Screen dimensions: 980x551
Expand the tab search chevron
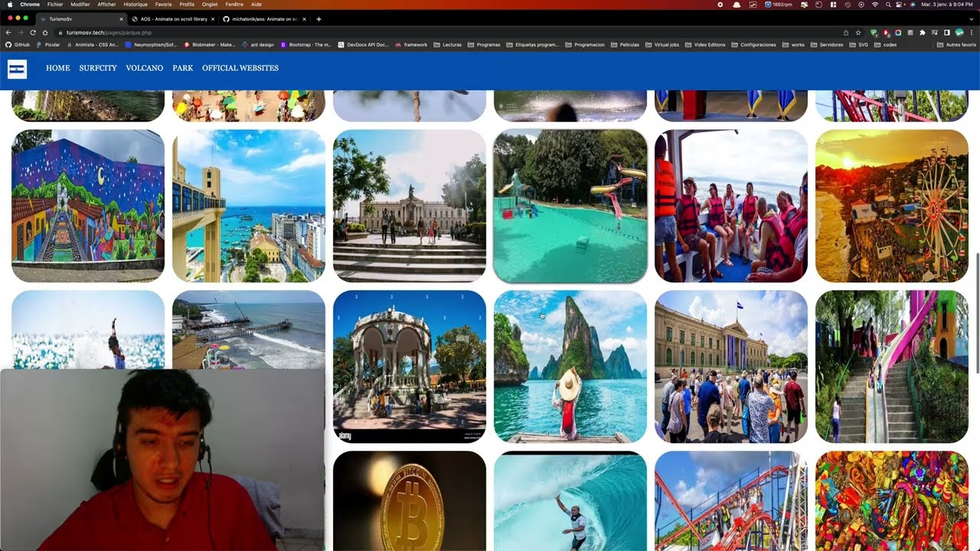[972, 18]
